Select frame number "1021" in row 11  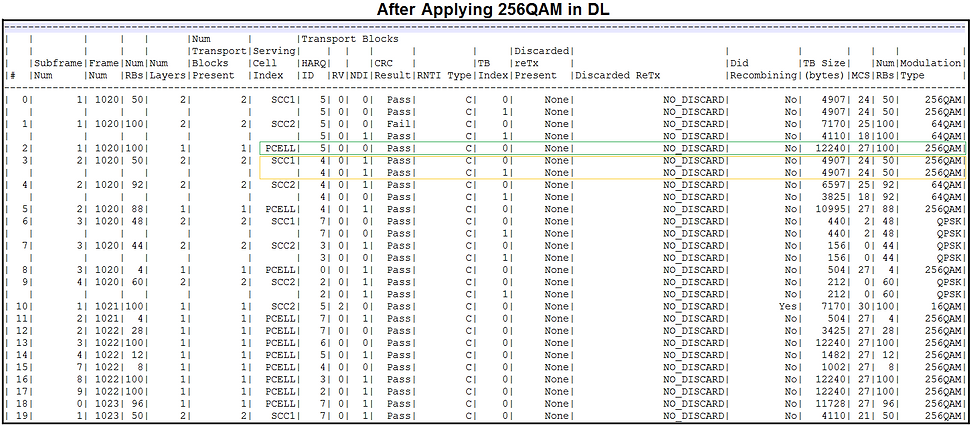tap(105, 318)
